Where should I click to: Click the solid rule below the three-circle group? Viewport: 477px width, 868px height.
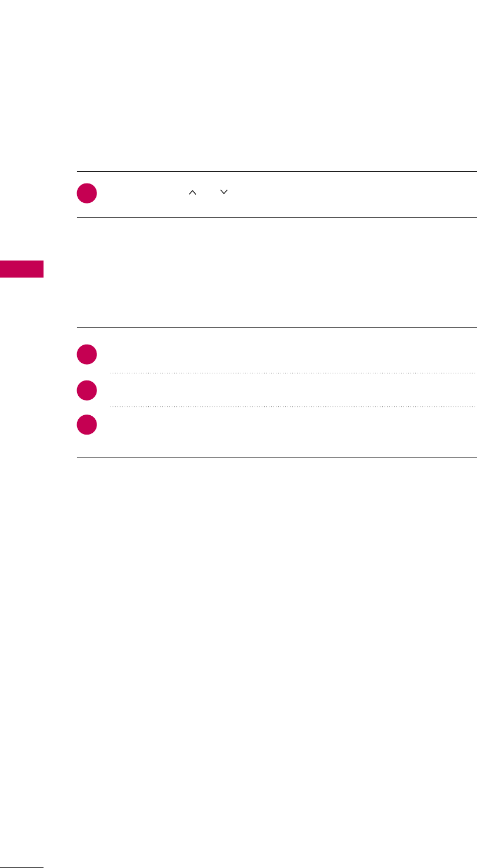(x=276, y=458)
